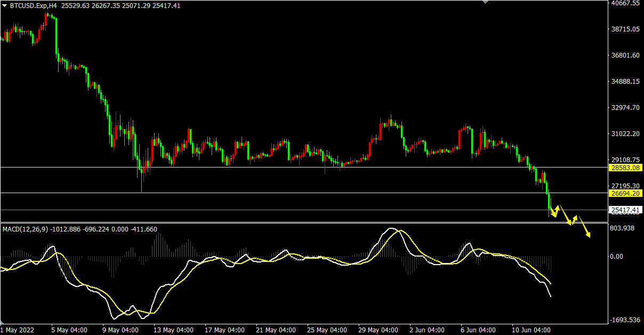Screen dimensions: 644x335
Task: Click the 10 Jun 04:00 time label
Action: 532,330
